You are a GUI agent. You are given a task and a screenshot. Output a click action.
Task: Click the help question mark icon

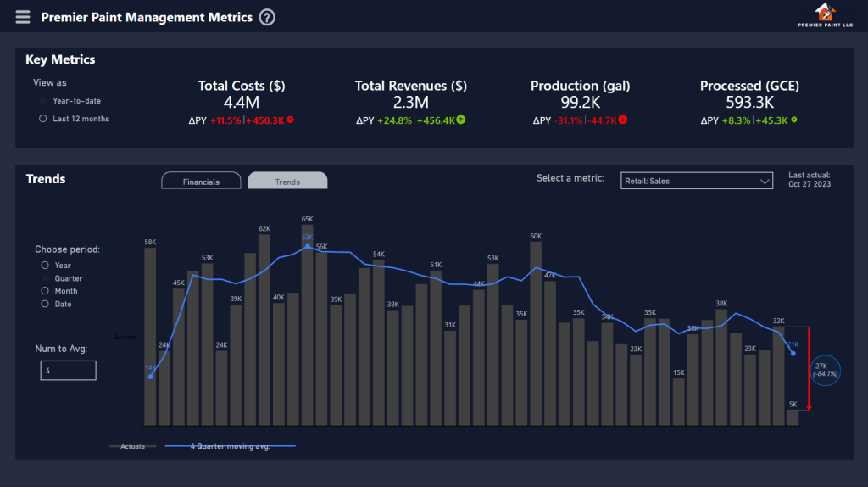coord(267,17)
